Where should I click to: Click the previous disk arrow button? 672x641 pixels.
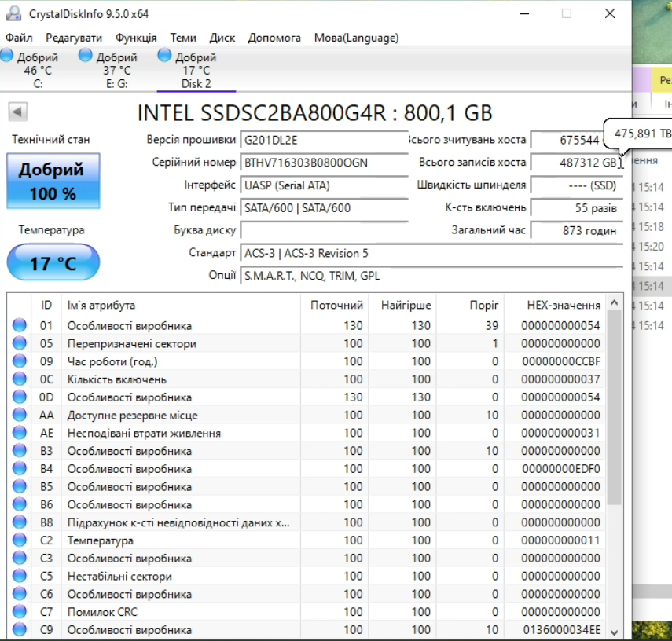point(17,112)
